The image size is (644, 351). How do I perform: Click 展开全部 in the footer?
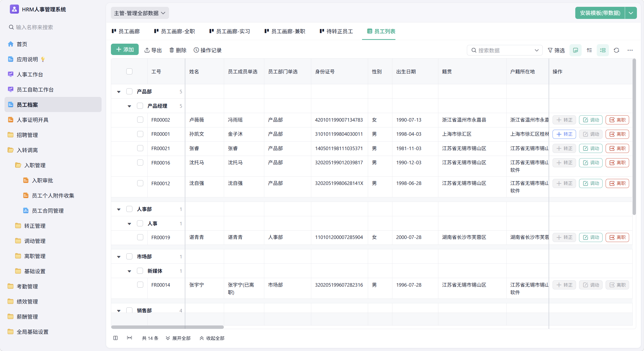[178, 338]
